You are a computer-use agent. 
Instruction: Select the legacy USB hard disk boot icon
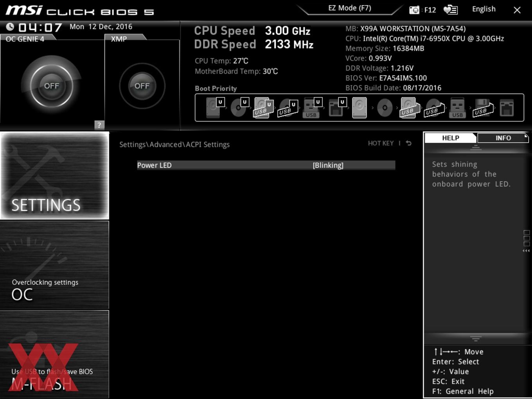(410, 108)
